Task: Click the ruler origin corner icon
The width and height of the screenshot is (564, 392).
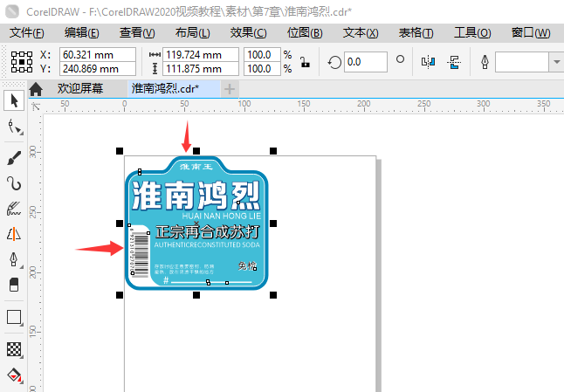Action: point(36,107)
